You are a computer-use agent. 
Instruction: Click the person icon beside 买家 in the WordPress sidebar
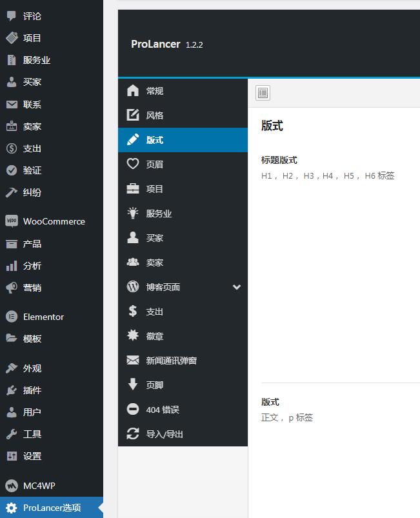[12, 82]
